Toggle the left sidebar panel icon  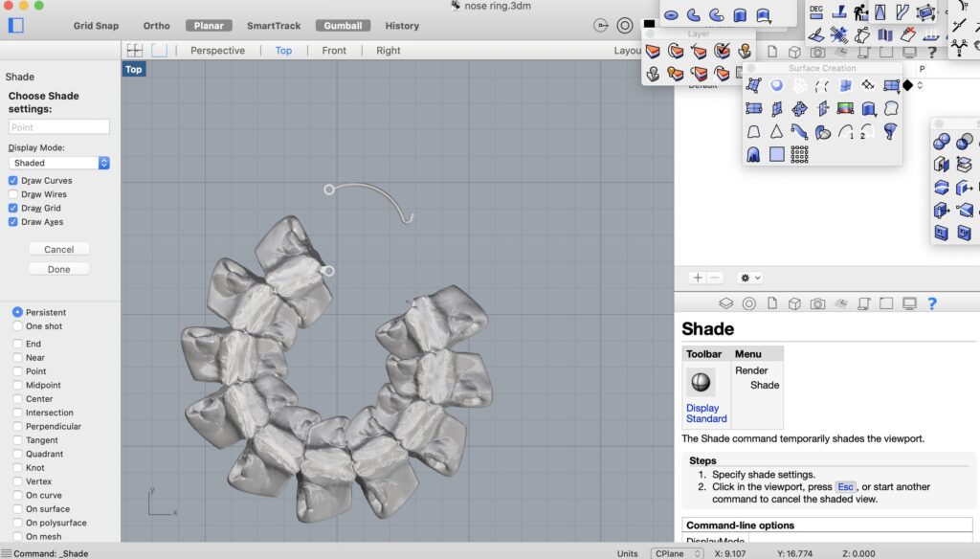[15, 26]
